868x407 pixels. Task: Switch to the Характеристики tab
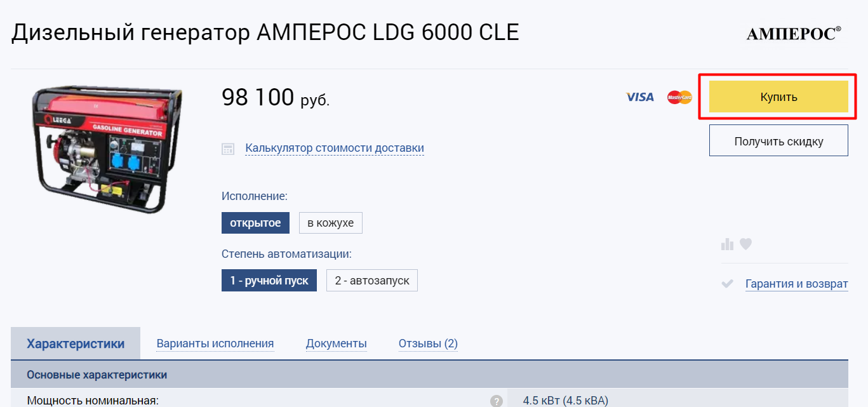coord(76,344)
